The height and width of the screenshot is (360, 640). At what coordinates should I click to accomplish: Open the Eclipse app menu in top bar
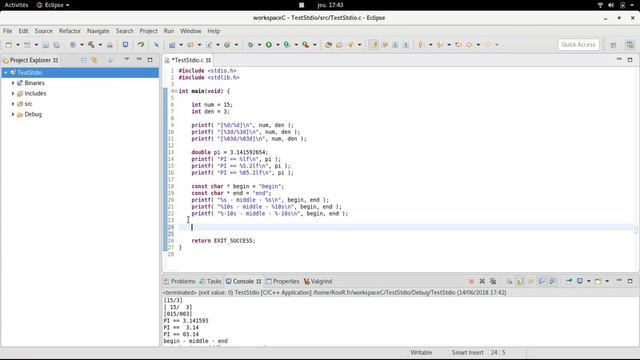point(53,5)
